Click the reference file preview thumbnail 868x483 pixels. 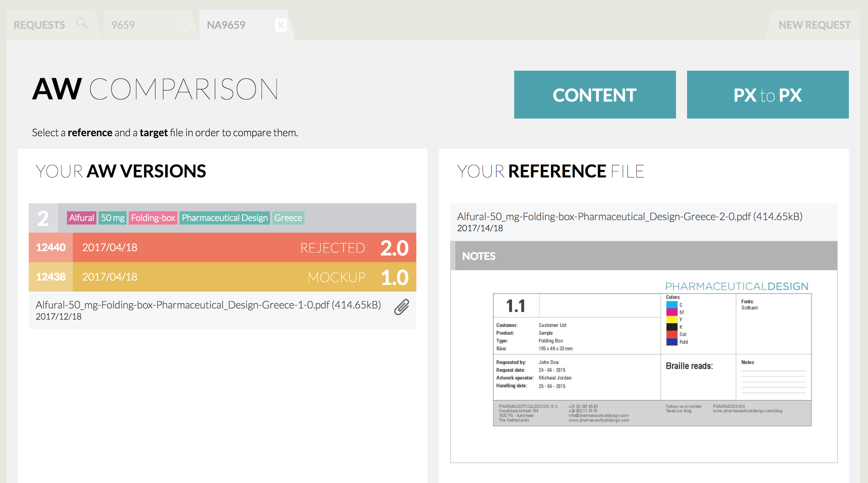coord(652,359)
